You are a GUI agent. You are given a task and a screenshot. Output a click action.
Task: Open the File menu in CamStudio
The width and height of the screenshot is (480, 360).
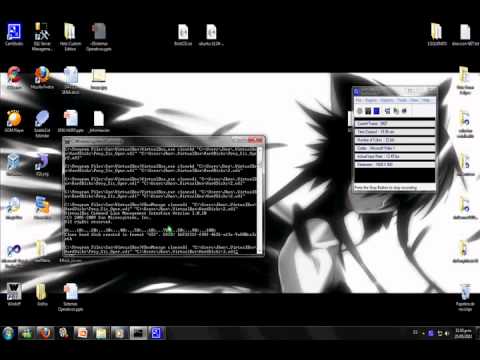(x=358, y=100)
